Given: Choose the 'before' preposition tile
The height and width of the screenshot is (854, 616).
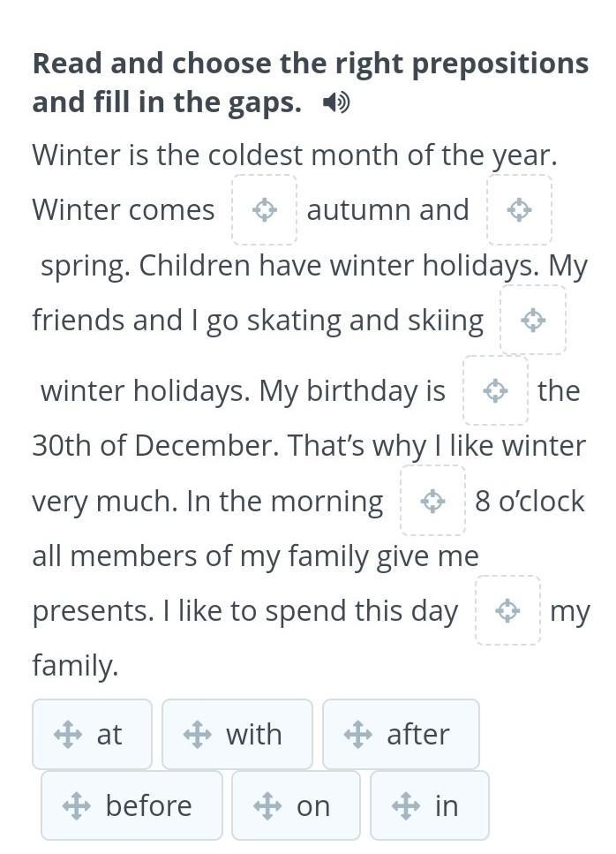Looking at the screenshot, I should [x=132, y=805].
